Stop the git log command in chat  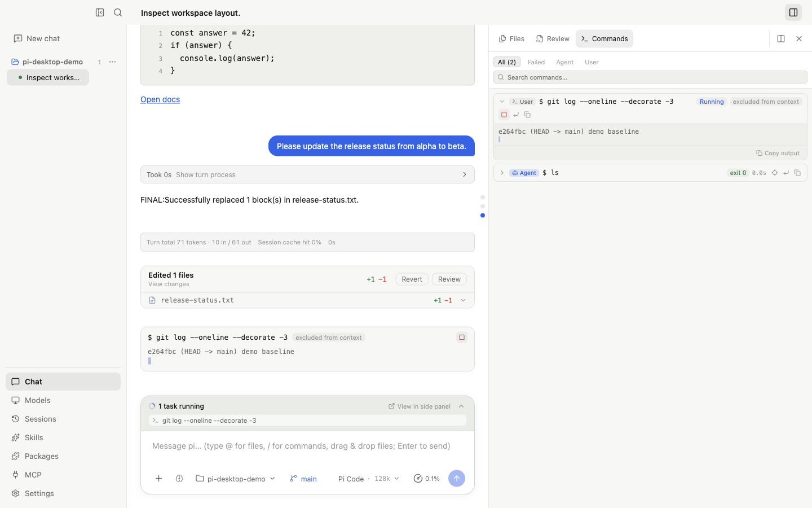click(x=462, y=338)
